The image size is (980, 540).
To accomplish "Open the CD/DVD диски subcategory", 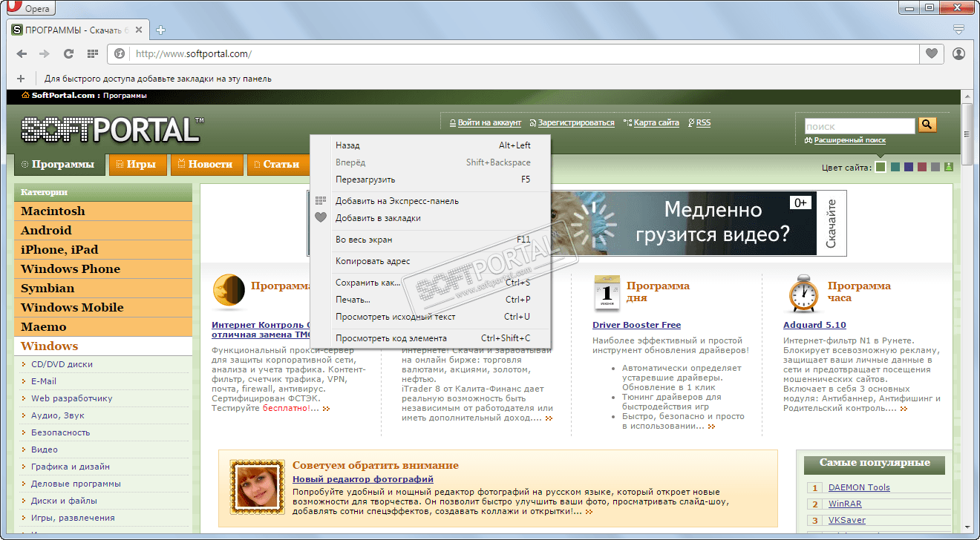I will coord(62,364).
